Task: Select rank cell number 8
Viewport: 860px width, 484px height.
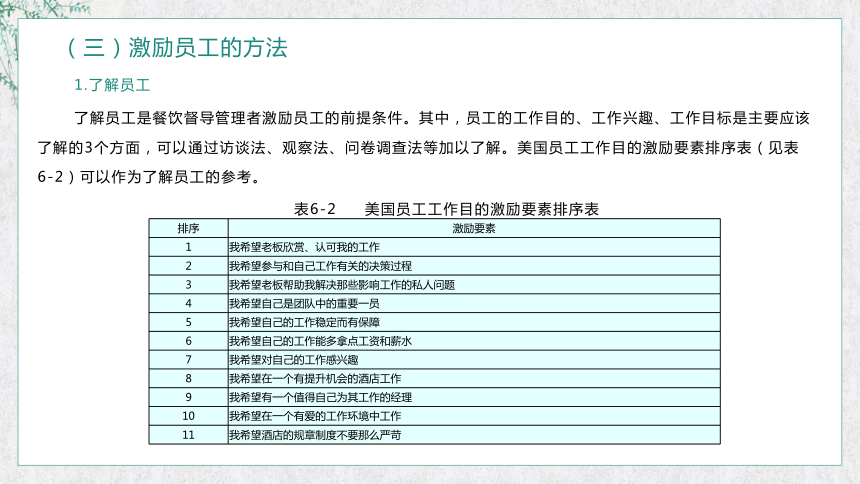Action: point(188,378)
